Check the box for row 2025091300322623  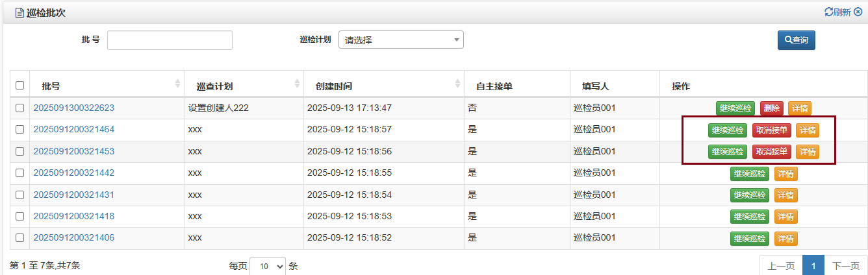[x=19, y=108]
